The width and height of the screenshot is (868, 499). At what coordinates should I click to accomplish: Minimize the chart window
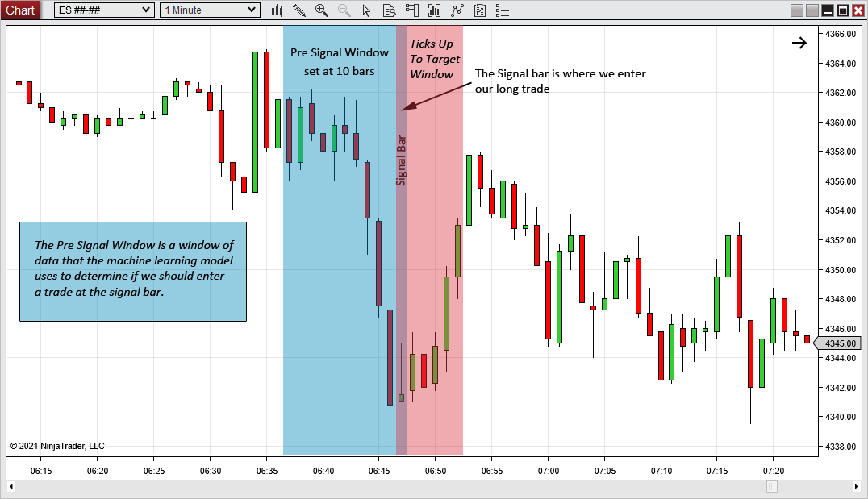[828, 10]
